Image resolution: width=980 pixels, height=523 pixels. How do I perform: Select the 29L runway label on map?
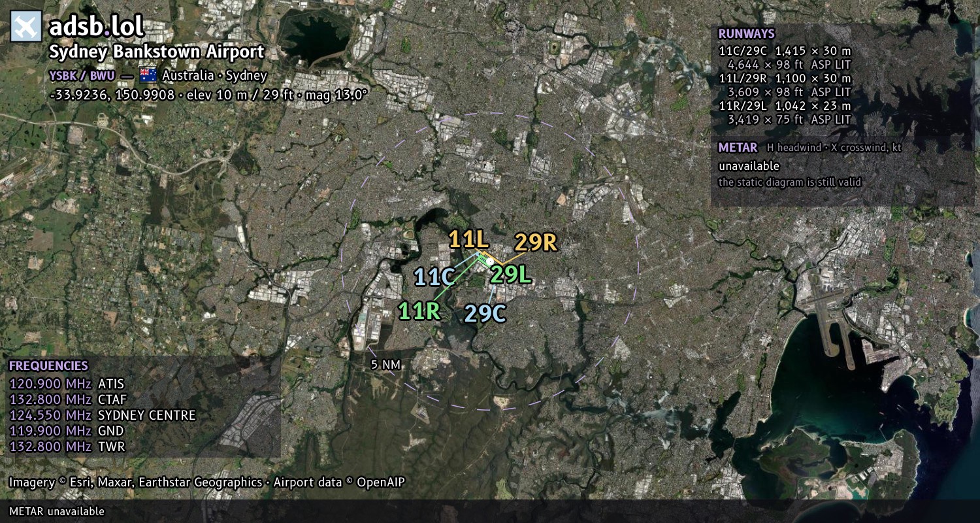tap(510, 275)
